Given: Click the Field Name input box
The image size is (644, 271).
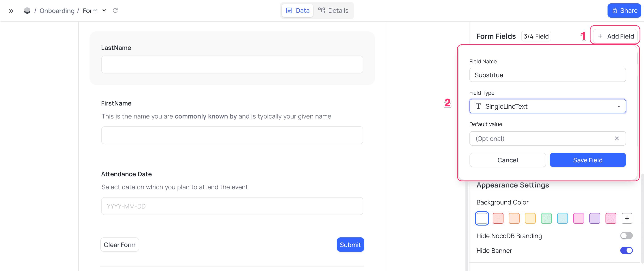Looking at the screenshot, I should click(x=548, y=75).
